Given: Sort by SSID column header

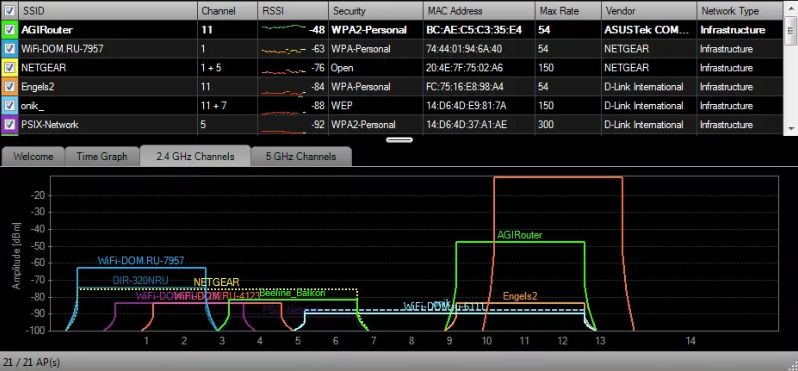Looking at the screenshot, I should (x=107, y=11).
